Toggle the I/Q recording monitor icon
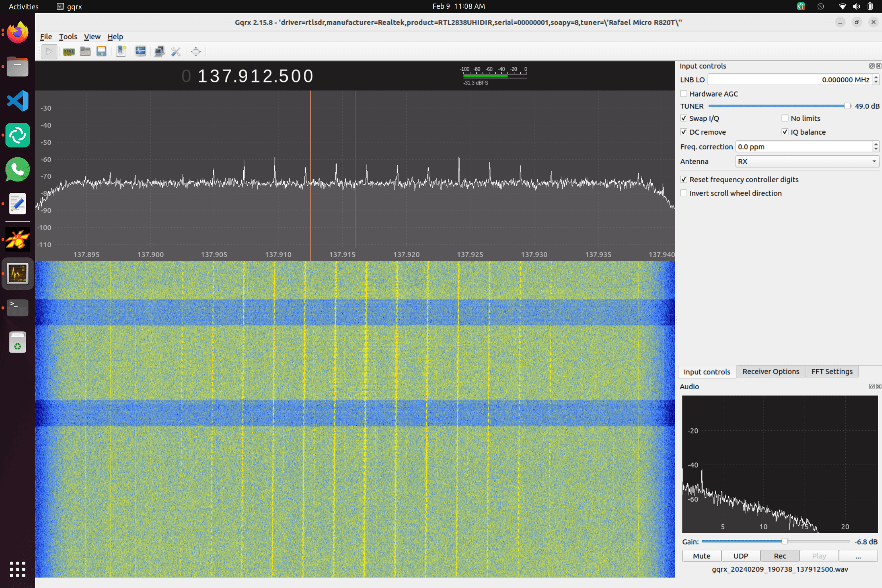882x588 pixels. click(x=140, y=51)
